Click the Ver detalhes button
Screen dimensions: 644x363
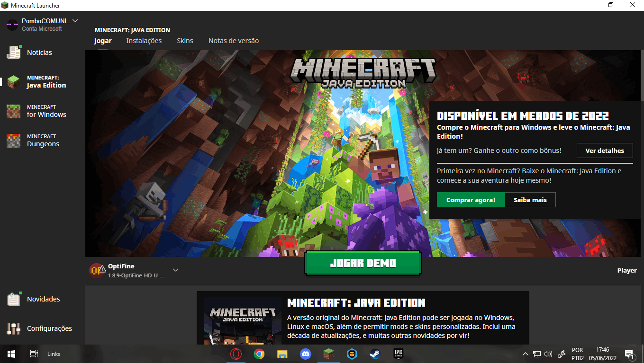coord(605,151)
